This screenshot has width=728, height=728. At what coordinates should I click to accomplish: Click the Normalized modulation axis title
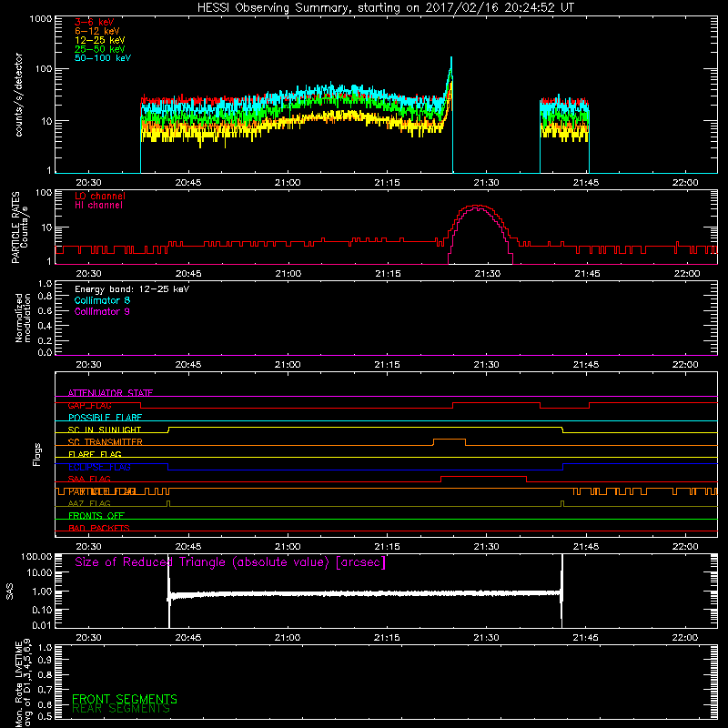coord(23,318)
